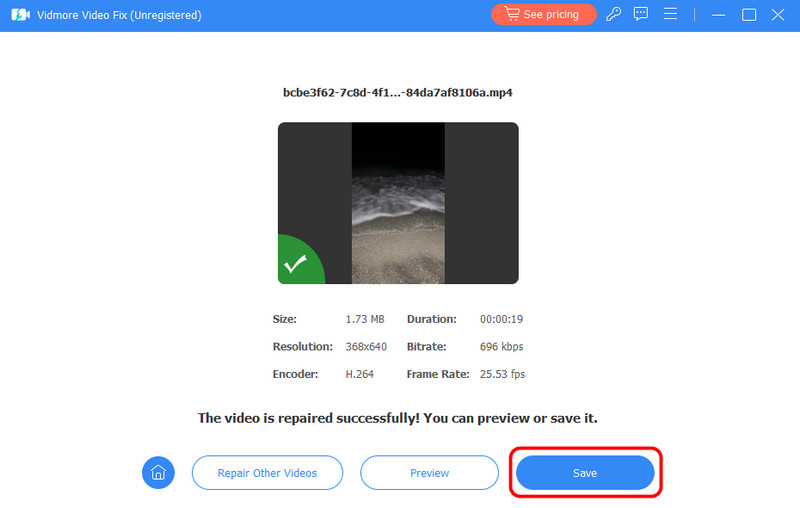Click the Vidmore Video Fix app logo
The height and width of the screenshot is (508, 800).
[x=19, y=15]
